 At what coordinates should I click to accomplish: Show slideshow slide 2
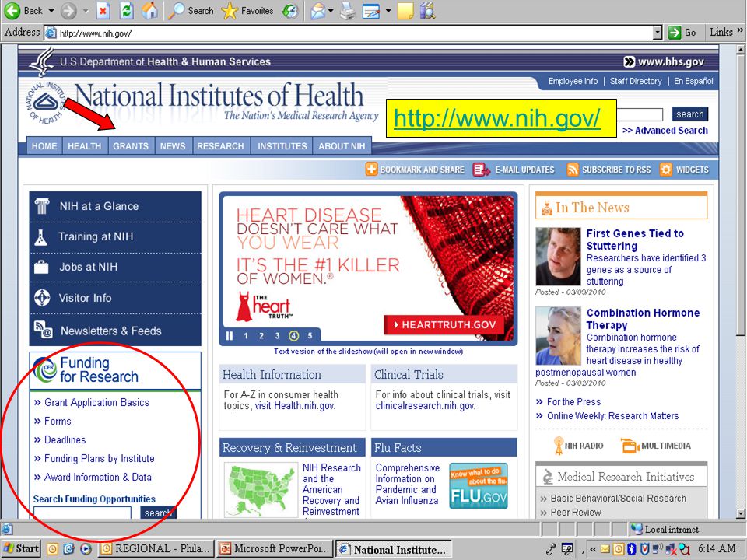[261, 336]
